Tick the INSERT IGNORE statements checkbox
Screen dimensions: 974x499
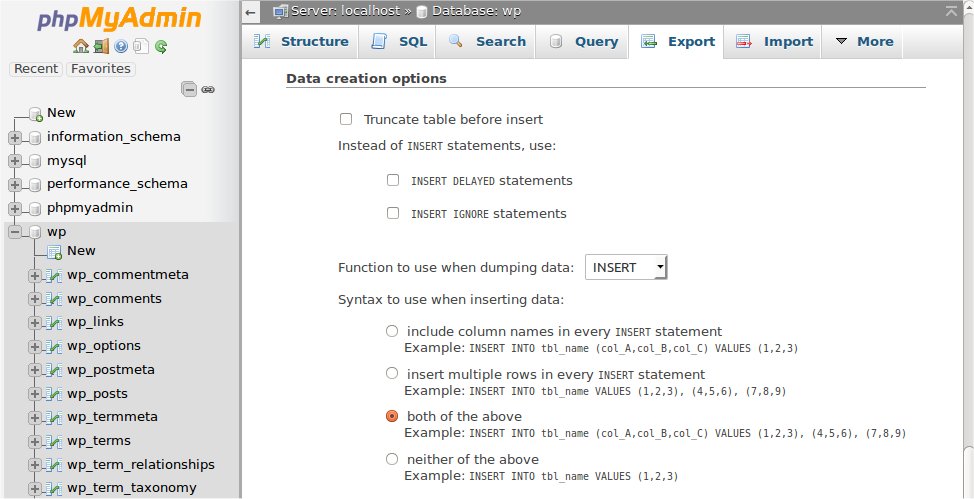point(393,213)
